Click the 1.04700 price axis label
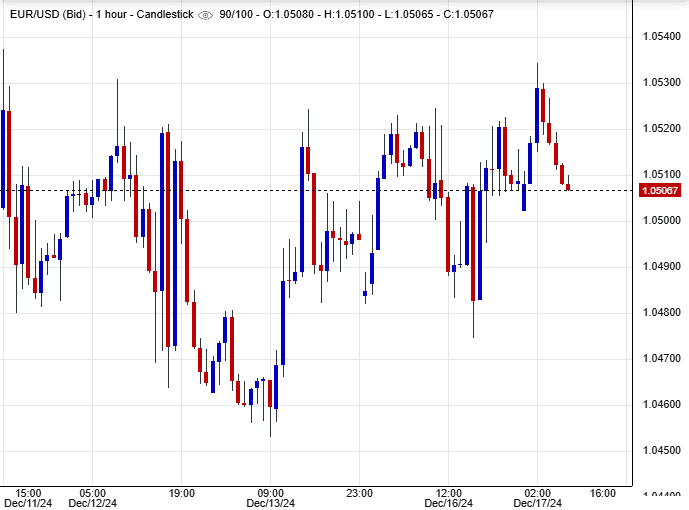 [660, 359]
